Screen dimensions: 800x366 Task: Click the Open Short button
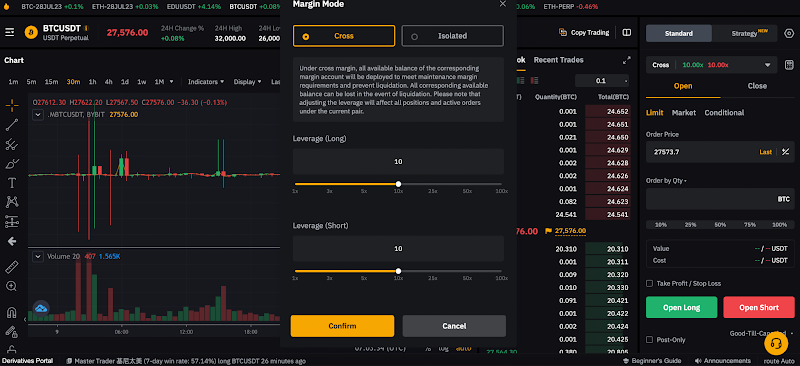click(759, 307)
